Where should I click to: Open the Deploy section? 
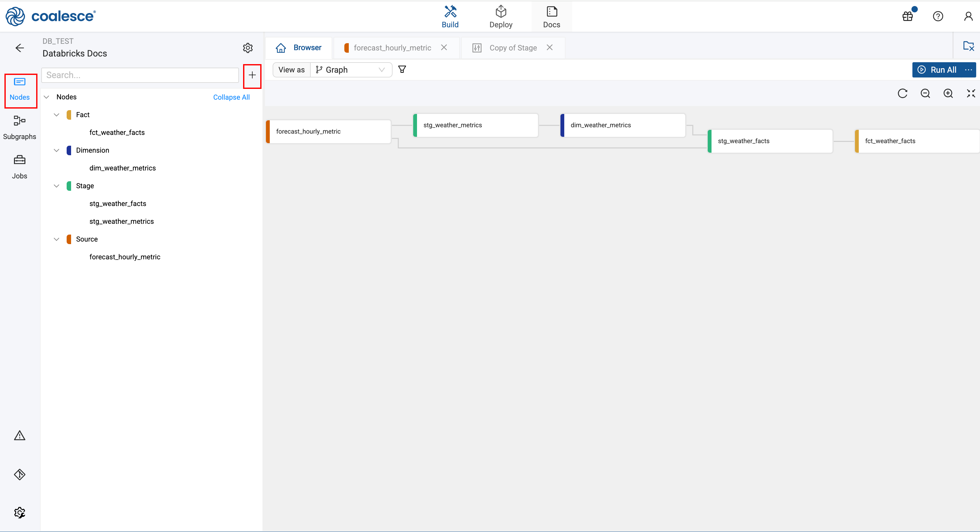[501, 17]
